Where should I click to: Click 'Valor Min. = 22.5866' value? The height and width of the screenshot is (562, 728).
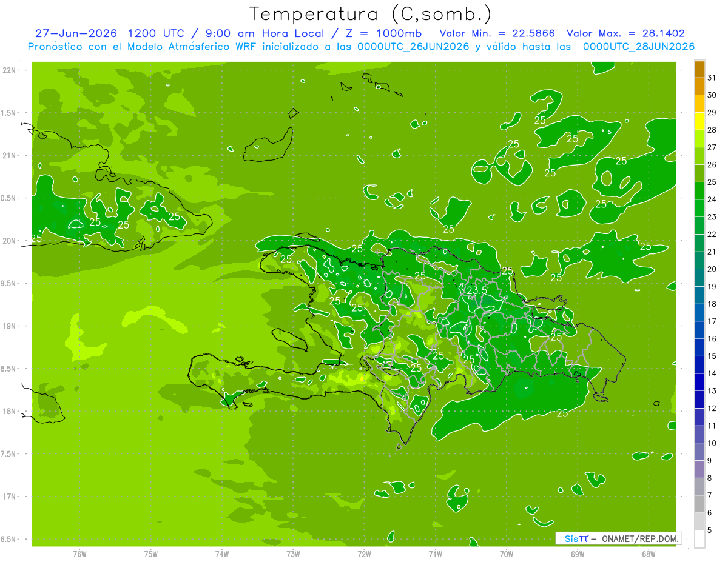coord(497,33)
